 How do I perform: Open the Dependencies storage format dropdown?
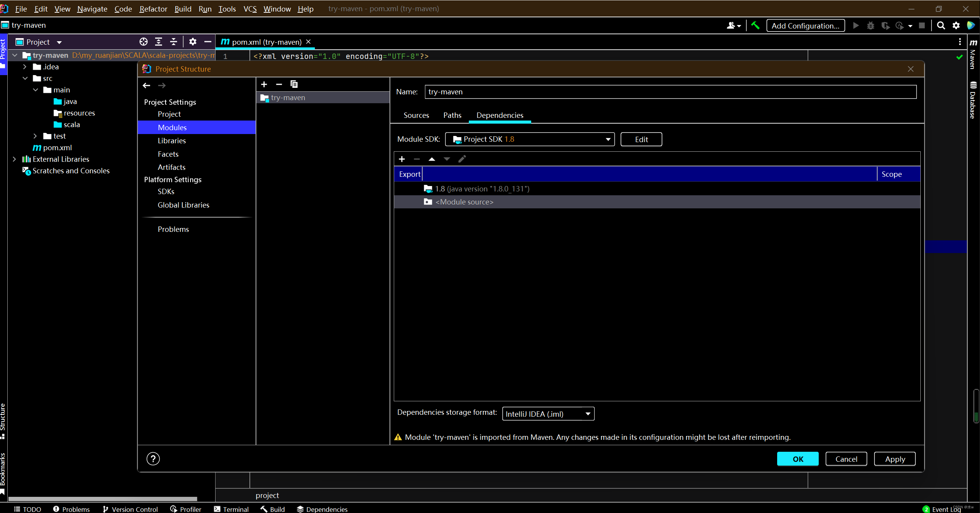(548, 414)
